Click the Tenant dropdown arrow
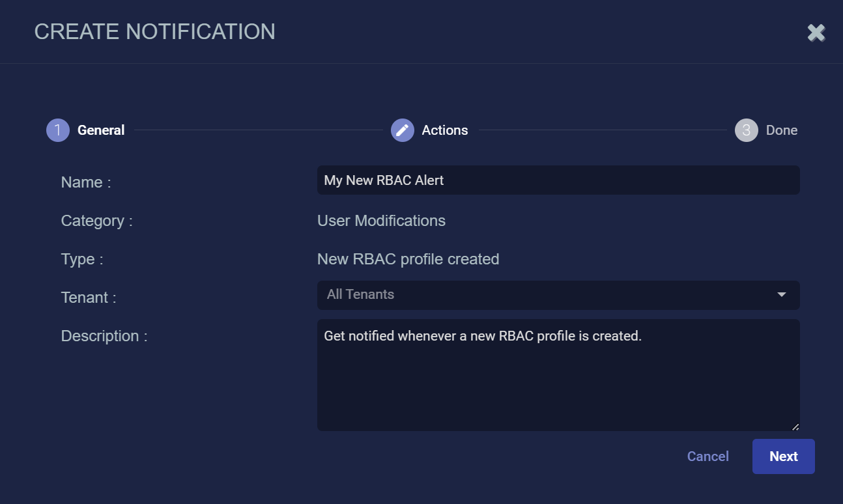The height and width of the screenshot is (504, 843). tap(782, 295)
